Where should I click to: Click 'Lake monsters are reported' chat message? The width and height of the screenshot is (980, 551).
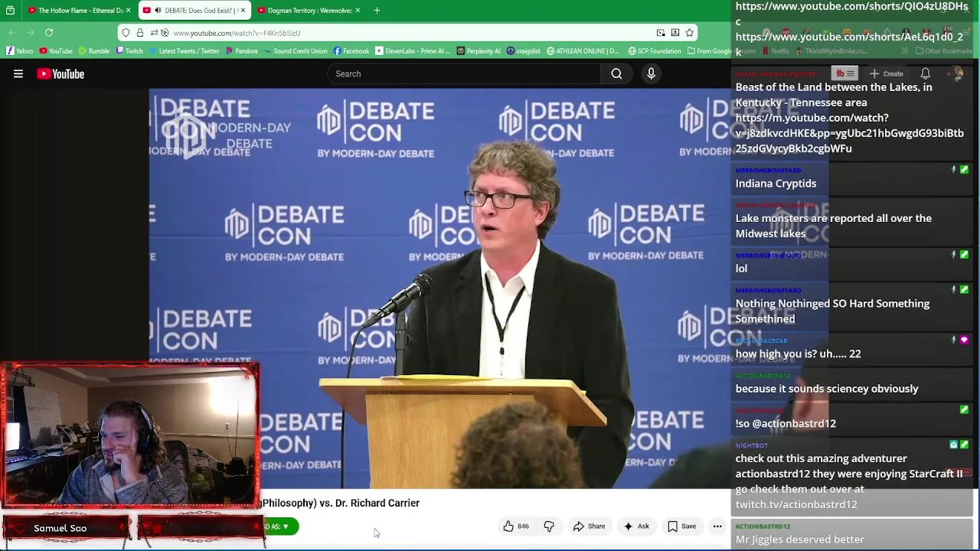[833, 226]
